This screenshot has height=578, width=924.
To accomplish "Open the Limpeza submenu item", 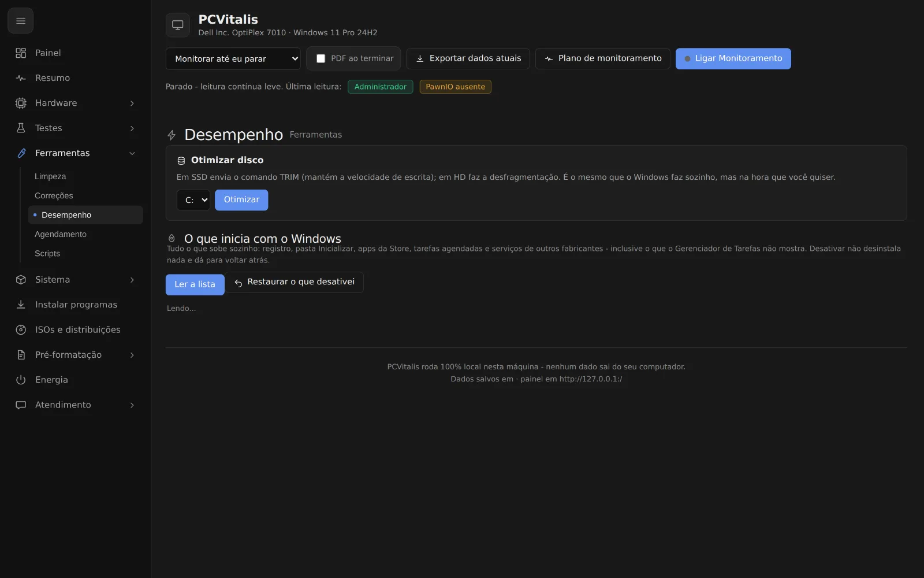I will tap(85, 176).
